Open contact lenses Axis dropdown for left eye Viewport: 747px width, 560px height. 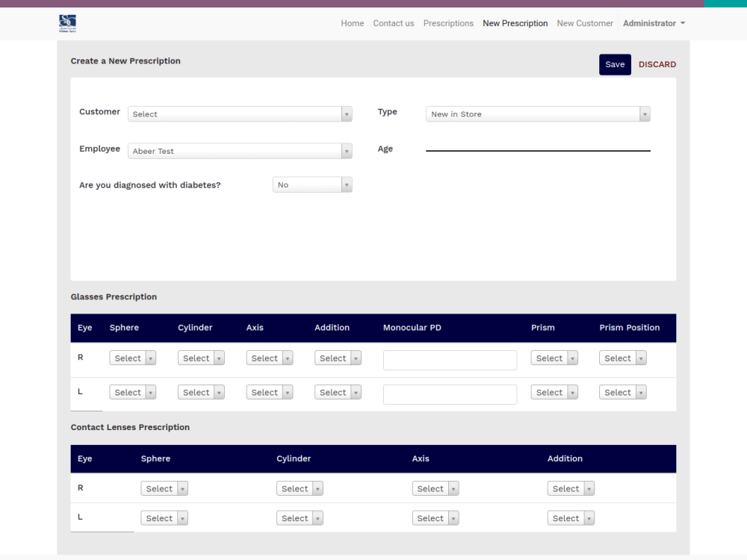click(x=436, y=518)
